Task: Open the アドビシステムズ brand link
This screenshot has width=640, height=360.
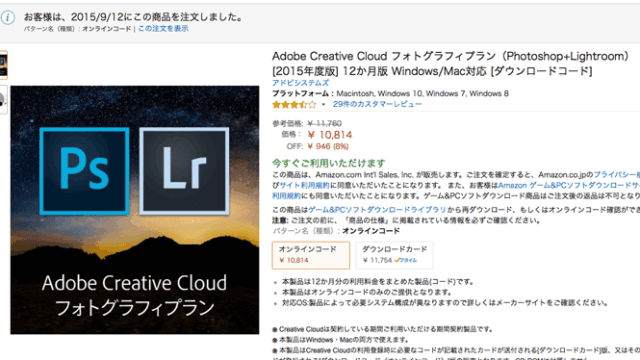Action: (300, 83)
